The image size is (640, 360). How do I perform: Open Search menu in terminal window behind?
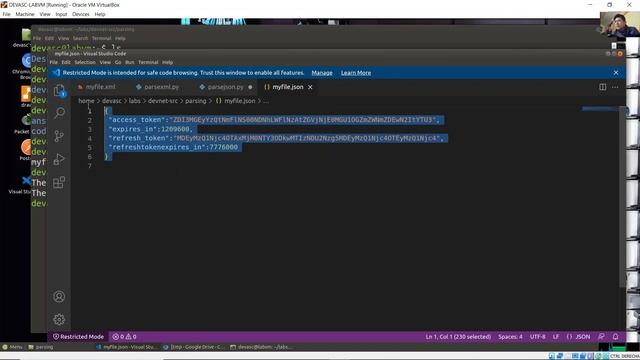tap(80, 38)
